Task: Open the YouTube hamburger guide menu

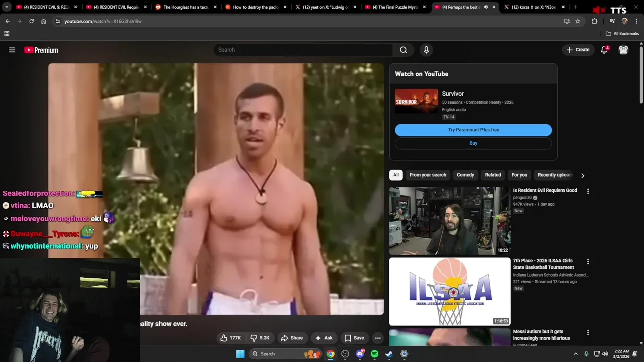Action: tap(12, 50)
